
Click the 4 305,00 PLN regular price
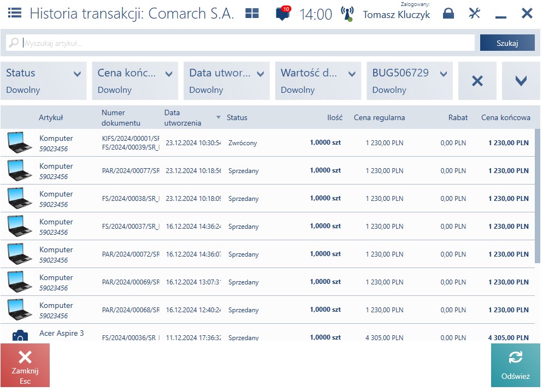(384, 338)
